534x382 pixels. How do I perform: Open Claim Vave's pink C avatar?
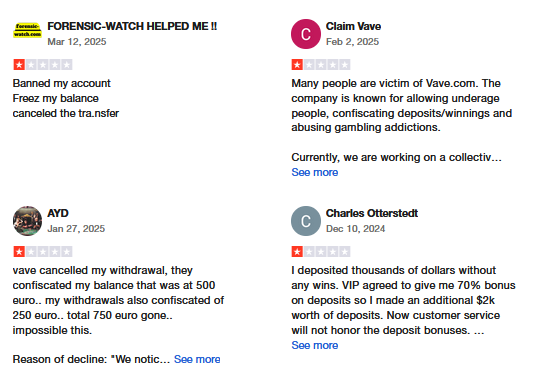click(x=306, y=34)
